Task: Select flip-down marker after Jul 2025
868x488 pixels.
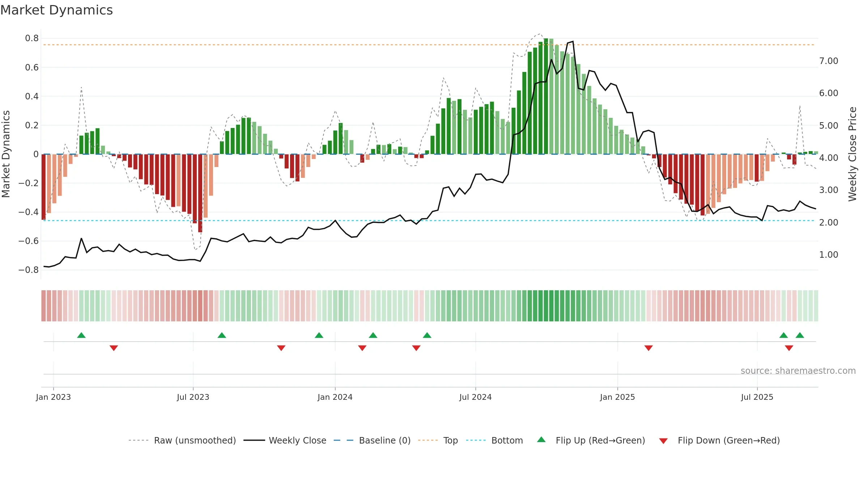Action: [x=789, y=348]
